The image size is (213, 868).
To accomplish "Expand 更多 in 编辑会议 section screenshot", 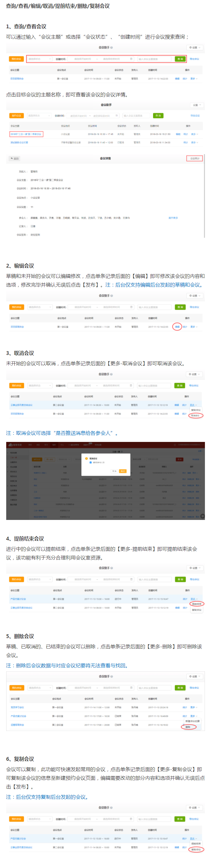I will [194, 327].
